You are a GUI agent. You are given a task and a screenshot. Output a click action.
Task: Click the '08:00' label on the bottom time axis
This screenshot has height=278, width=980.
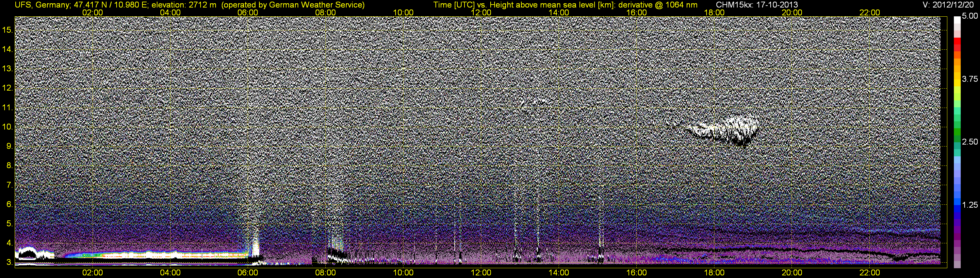click(326, 273)
